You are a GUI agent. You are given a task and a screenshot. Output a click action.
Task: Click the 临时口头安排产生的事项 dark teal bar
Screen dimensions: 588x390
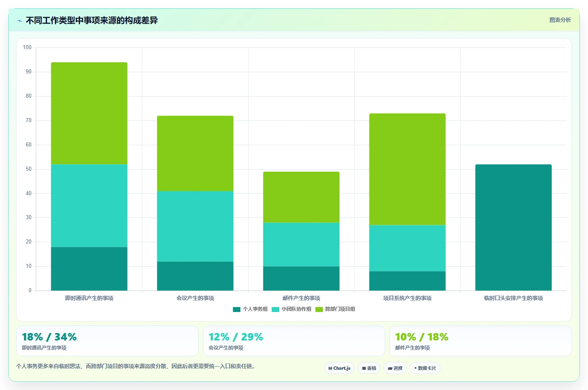click(x=513, y=227)
